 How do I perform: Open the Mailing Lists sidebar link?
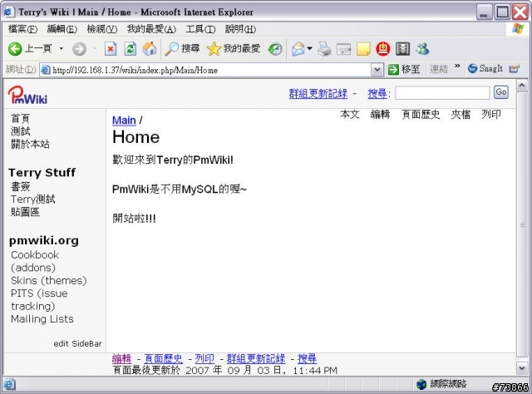[42, 319]
